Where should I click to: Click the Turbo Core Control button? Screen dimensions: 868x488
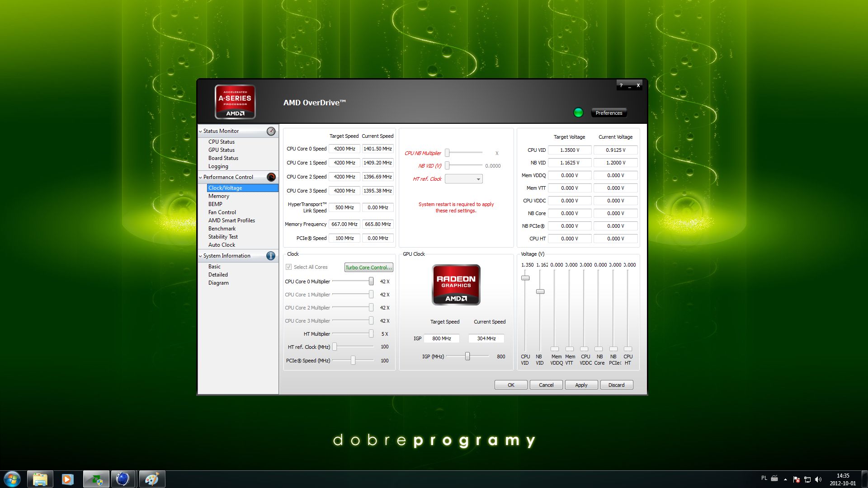tap(368, 267)
